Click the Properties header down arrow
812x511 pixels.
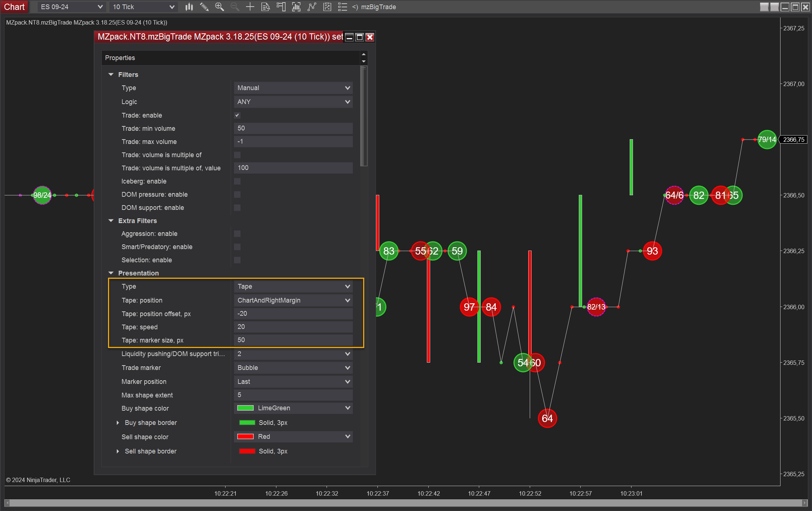coord(364,62)
